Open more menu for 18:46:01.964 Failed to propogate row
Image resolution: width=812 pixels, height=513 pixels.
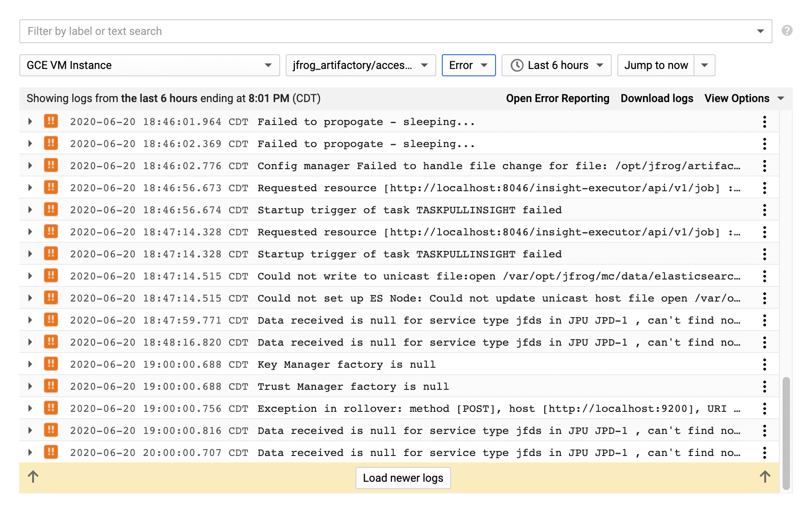point(765,121)
